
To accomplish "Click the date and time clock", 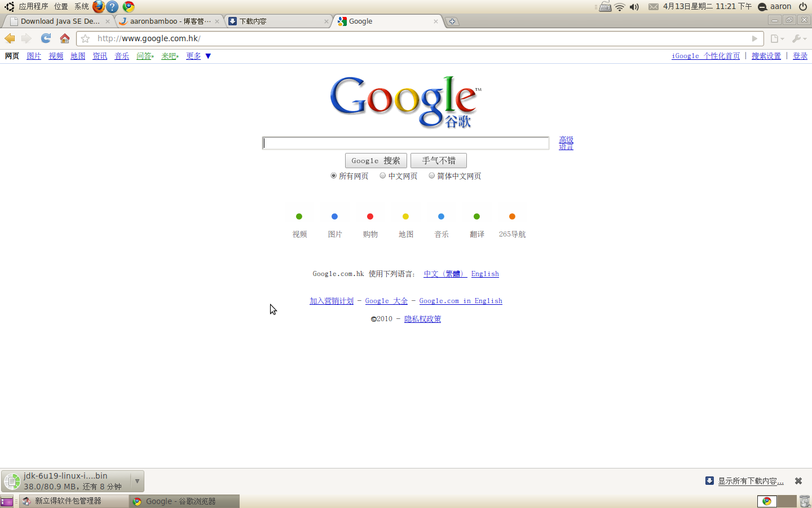I will tap(707, 7).
